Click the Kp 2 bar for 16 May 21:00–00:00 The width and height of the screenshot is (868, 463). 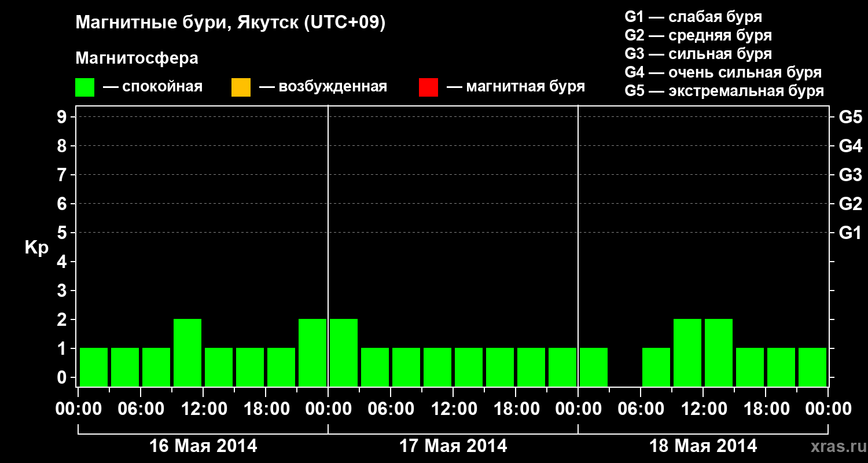[x=312, y=352]
